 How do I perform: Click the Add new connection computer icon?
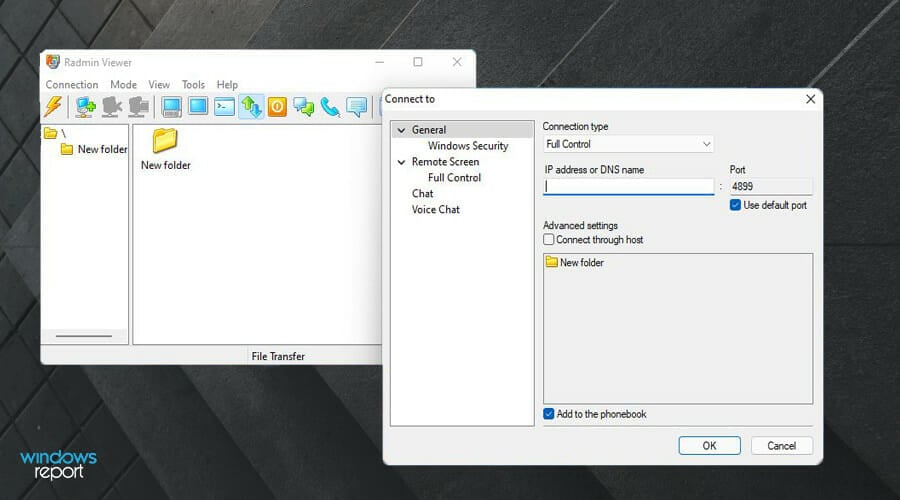pyautogui.click(x=86, y=107)
